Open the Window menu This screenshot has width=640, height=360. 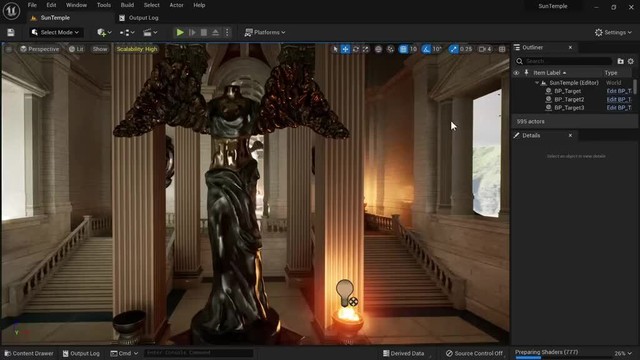coord(76,5)
